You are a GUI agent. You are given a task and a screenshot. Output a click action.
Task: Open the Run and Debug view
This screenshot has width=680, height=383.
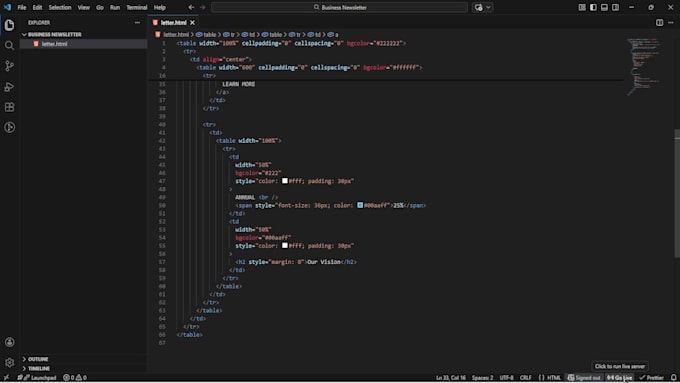click(x=9, y=87)
